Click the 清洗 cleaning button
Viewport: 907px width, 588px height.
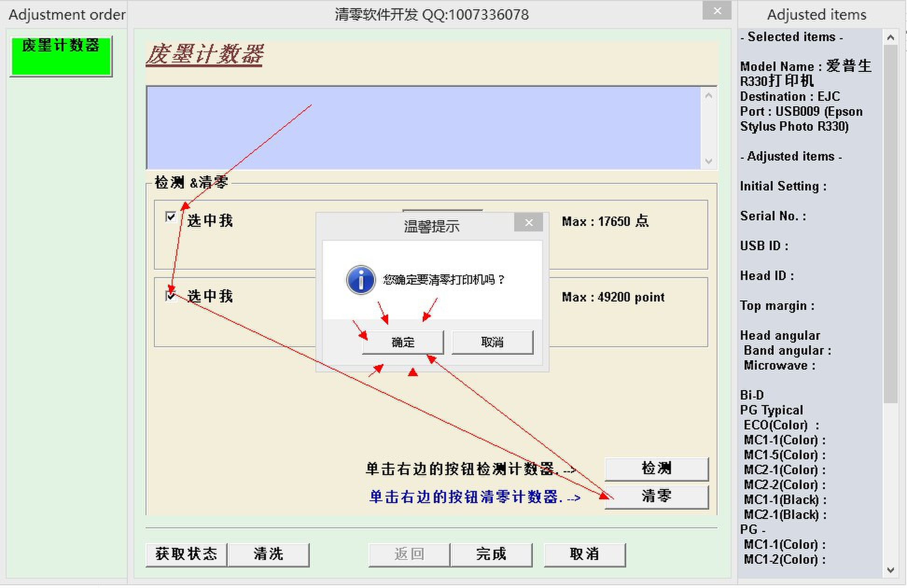tap(268, 554)
